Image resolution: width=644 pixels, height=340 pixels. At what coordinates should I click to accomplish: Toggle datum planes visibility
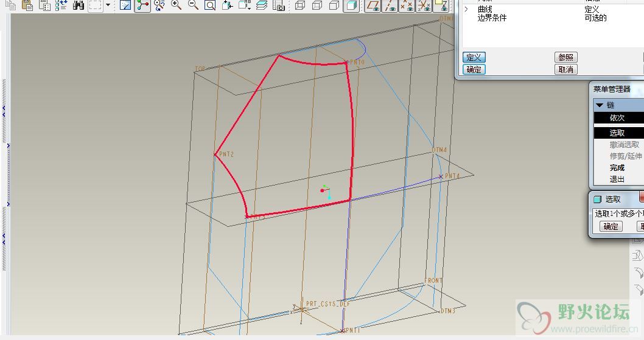pos(373,5)
